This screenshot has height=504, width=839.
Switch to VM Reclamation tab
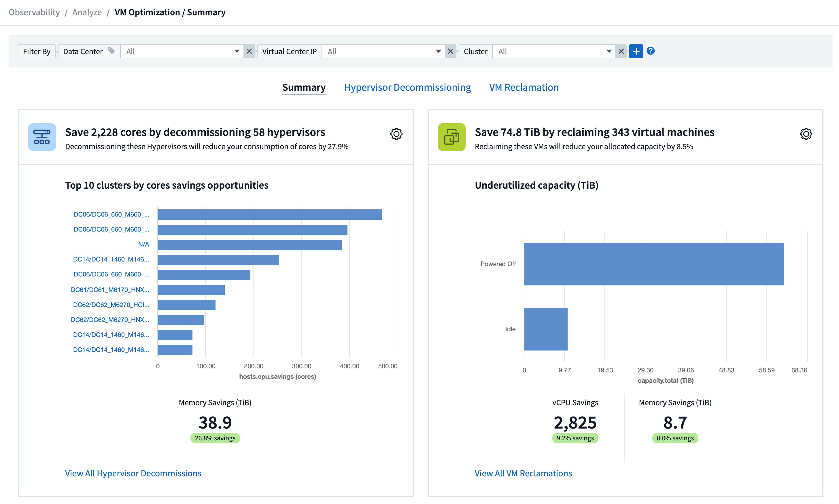pos(524,87)
